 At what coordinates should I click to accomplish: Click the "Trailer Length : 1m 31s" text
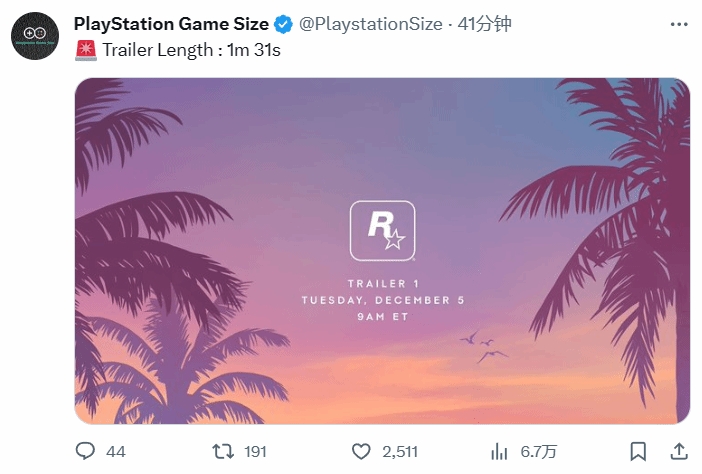(x=190, y=49)
